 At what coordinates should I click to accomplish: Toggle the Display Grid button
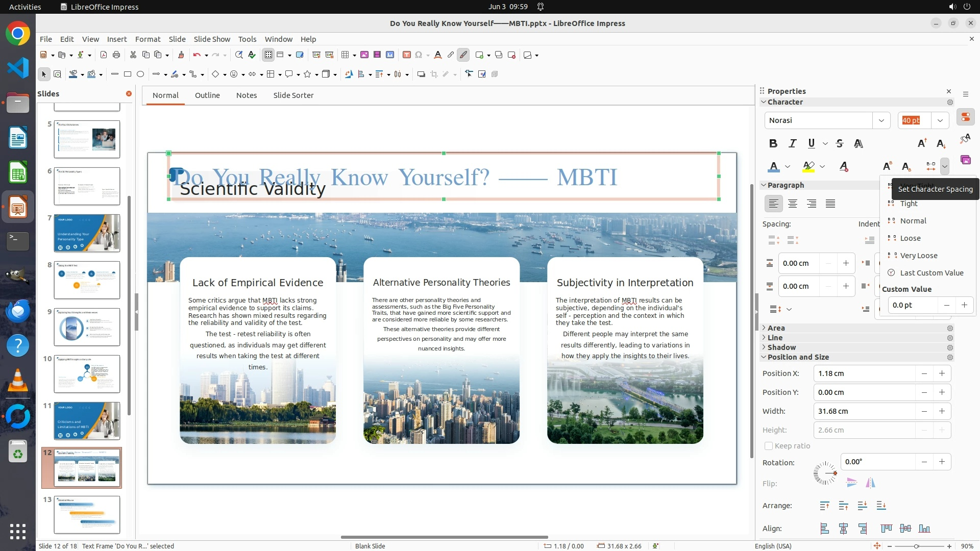pos(268,55)
